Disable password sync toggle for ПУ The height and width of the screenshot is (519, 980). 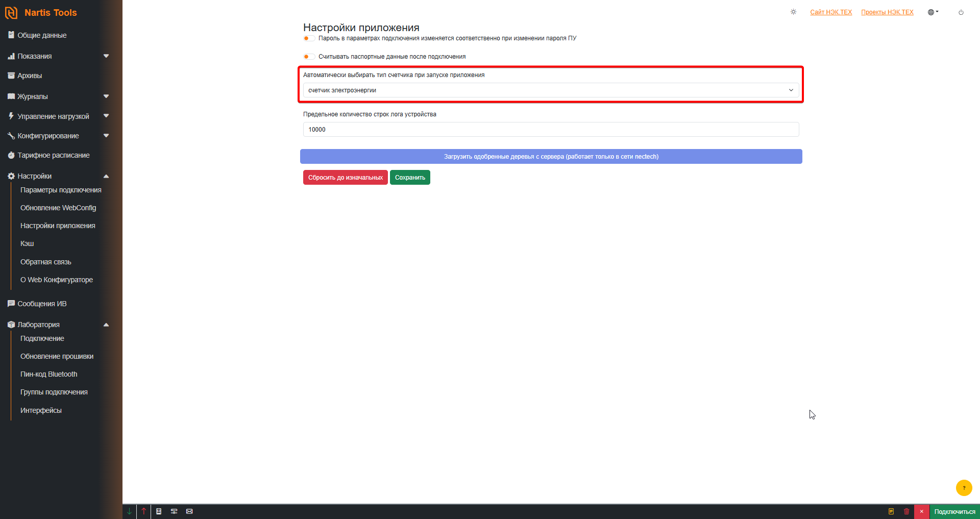click(x=308, y=38)
